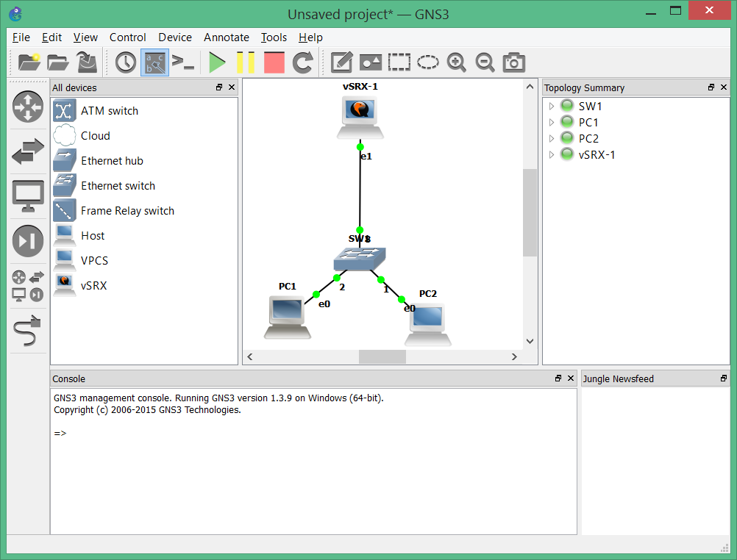
Task: Select Frame Relay switch device
Action: click(x=145, y=210)
